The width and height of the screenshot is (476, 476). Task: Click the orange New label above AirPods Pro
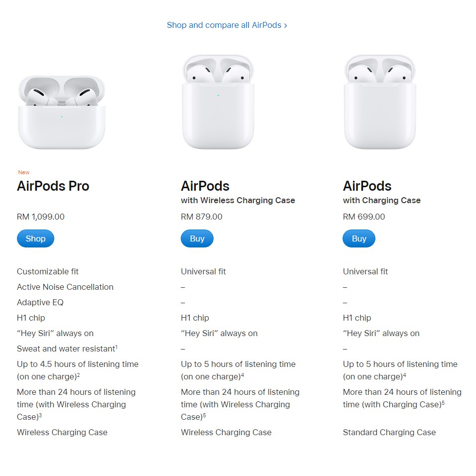[x=24, y=172]
